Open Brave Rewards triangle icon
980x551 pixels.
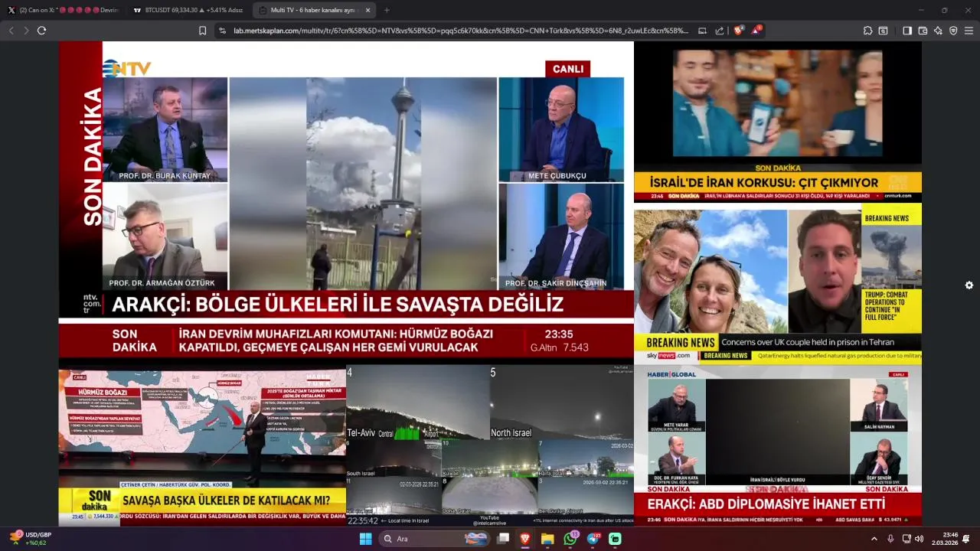click(756, 31)
